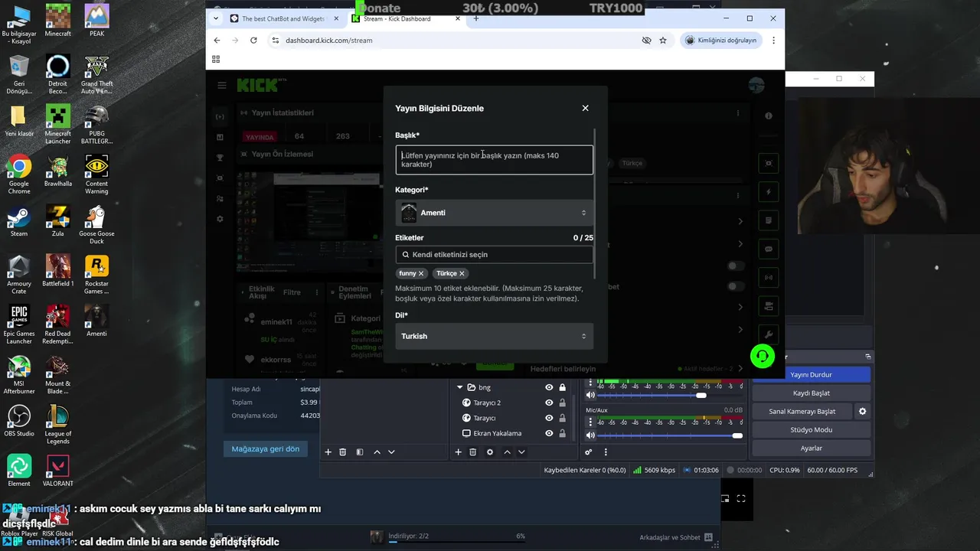Toggle lock on Tarayıcı 2 source
Viewport: 980px width, 551px height.
(563, 403)
